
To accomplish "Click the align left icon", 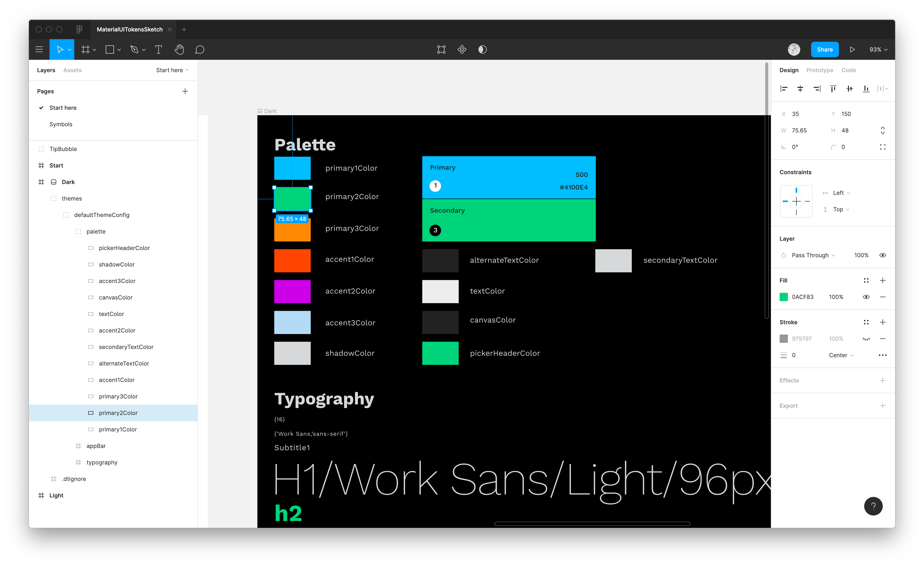I will tap(783, 89).
